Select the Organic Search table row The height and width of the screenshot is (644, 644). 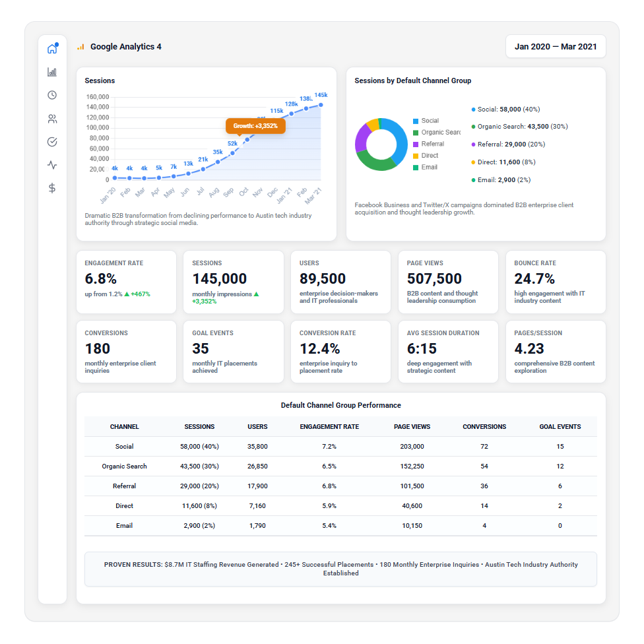340,467
